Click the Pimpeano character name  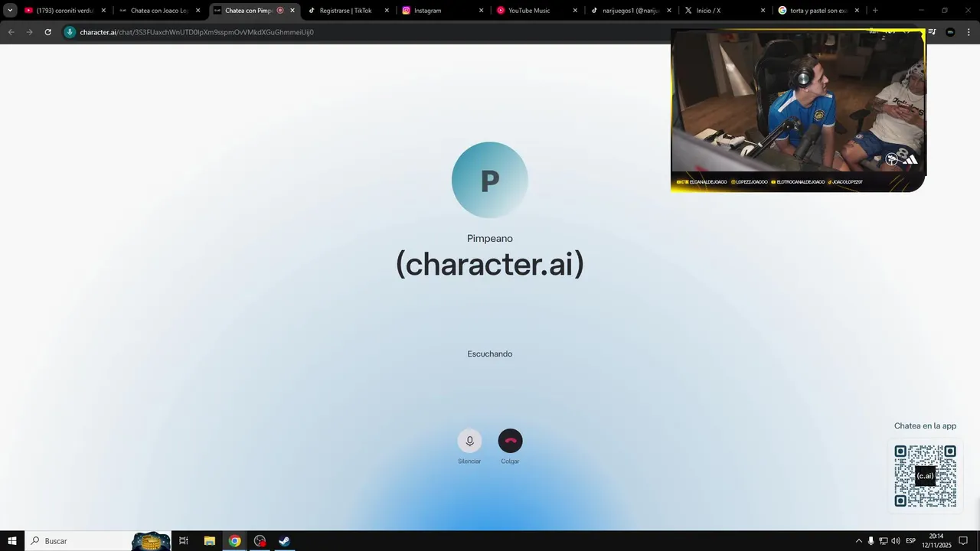(x=490, y=239)
